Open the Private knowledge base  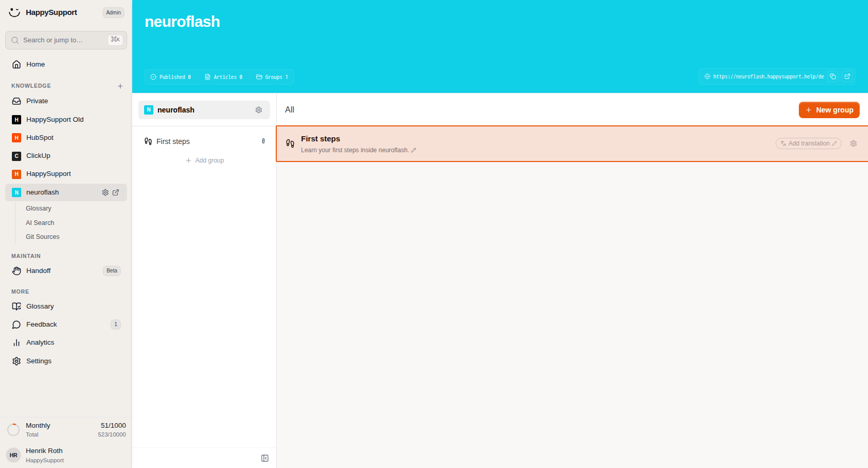tap(66, 101)
